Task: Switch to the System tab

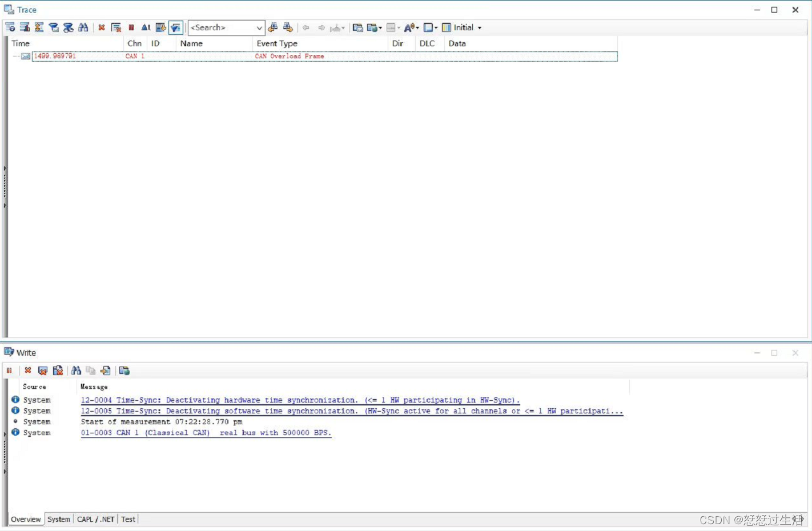Action: coord(59,519)
